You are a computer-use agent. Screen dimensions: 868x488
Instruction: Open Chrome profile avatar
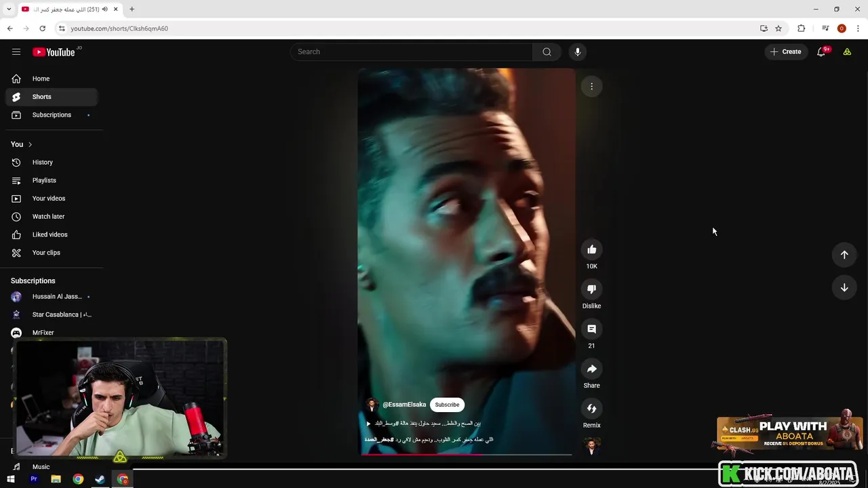pyautogui.click(x=842, y=28)
